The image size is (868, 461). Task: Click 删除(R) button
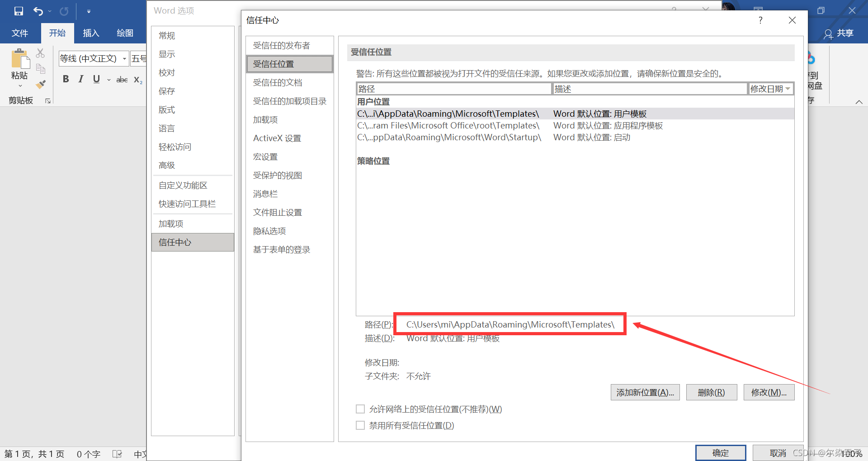712,393
